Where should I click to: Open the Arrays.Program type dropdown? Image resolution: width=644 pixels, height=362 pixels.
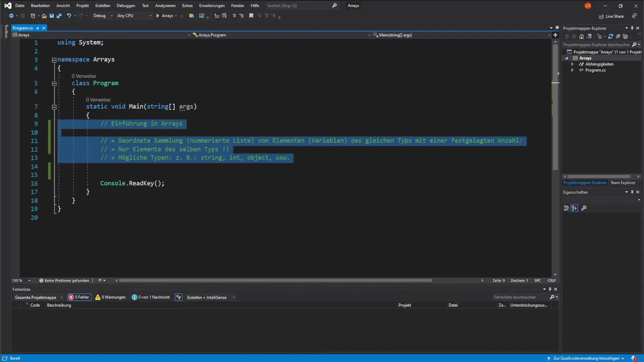[x=281, y=35]
